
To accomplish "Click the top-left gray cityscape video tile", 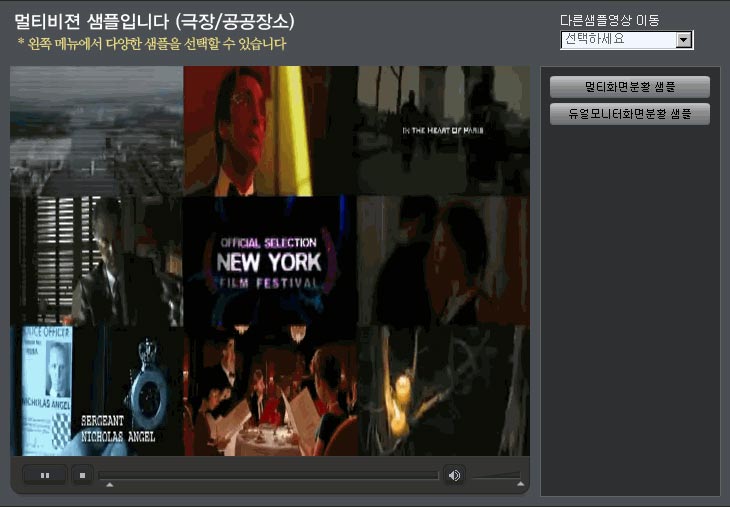I will (x=96, y=130).
